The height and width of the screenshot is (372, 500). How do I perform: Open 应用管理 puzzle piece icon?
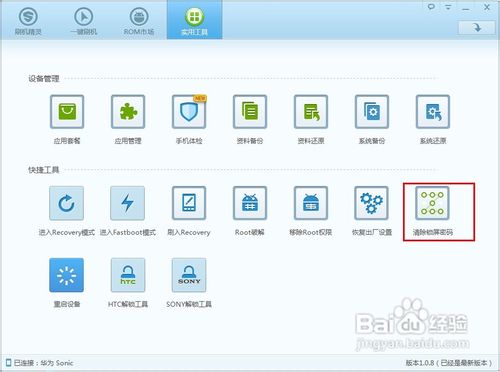point(128,112)
